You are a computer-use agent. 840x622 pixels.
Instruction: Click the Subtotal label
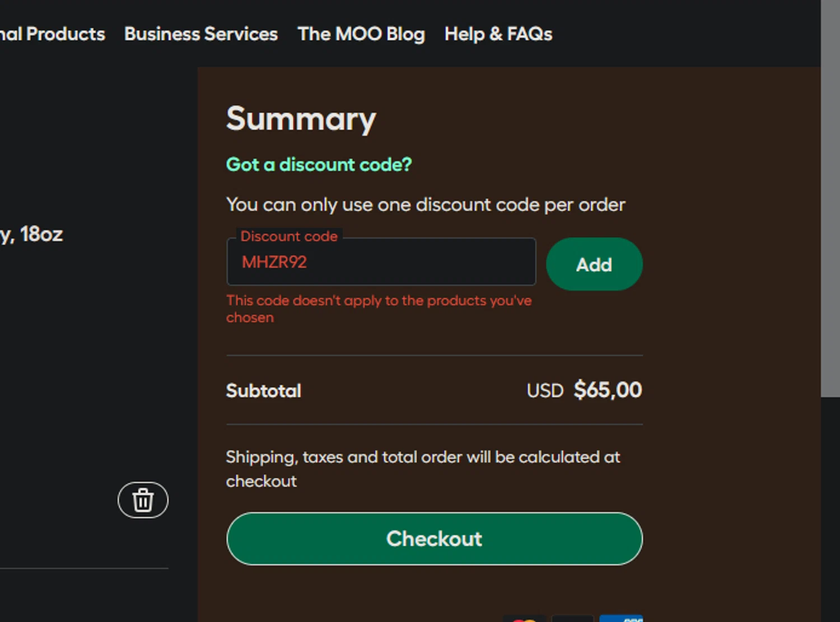(x=263, y=391)
